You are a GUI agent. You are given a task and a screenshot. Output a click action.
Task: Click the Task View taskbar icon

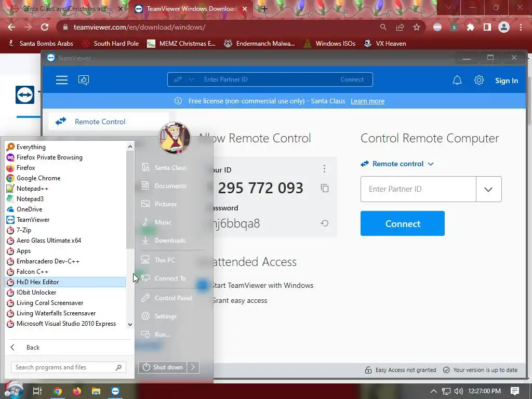[37, 391]
